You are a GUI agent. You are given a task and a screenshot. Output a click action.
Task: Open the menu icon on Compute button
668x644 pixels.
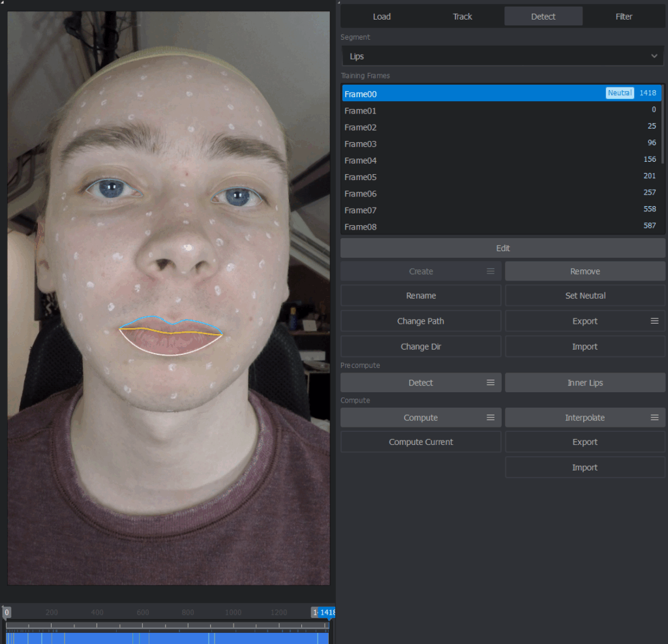(491, 418)
